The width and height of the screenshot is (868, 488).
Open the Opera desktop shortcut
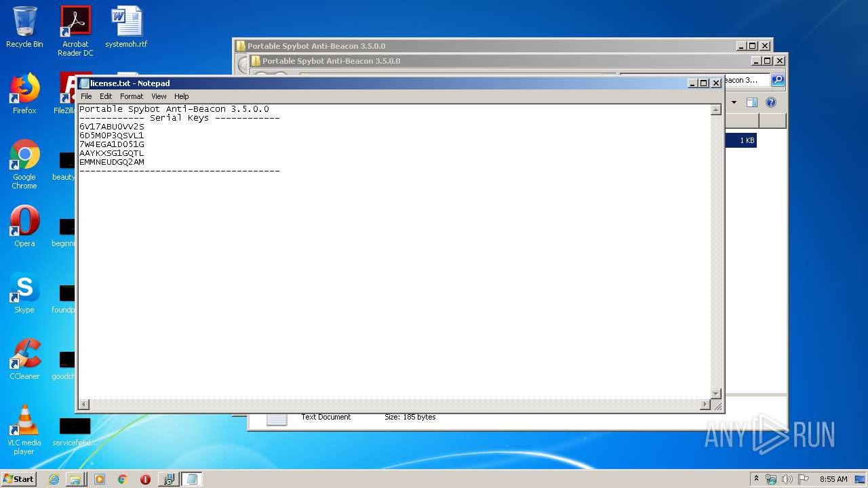click(x=24, y=226)
